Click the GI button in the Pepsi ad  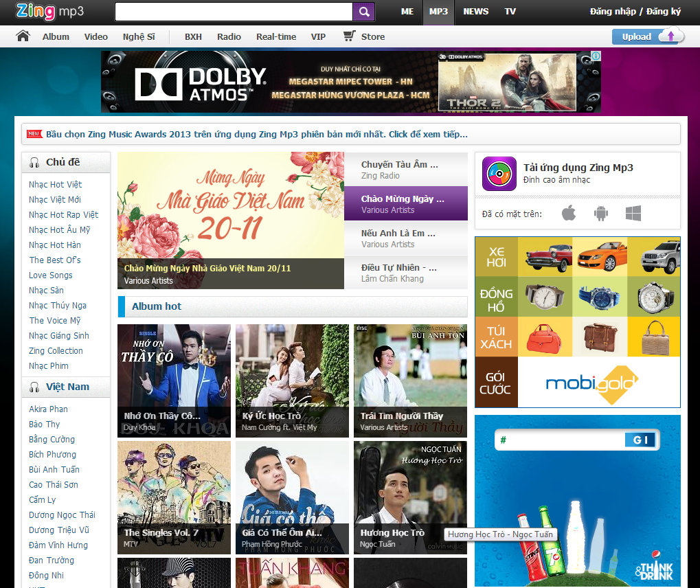640,440
